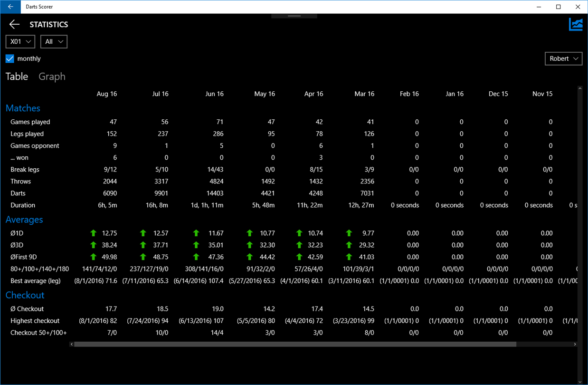Click the Games played row label
The height and width of the screenshot is (385, 588).
[30, 122]
